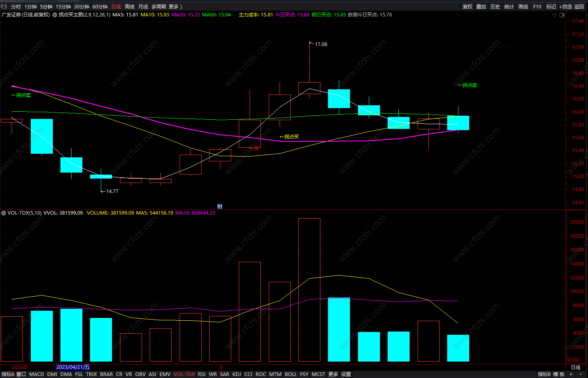The height and width of the screenshot is (378, 588).
Task: Select the VR indicator
Action: (x=129, y=374)
